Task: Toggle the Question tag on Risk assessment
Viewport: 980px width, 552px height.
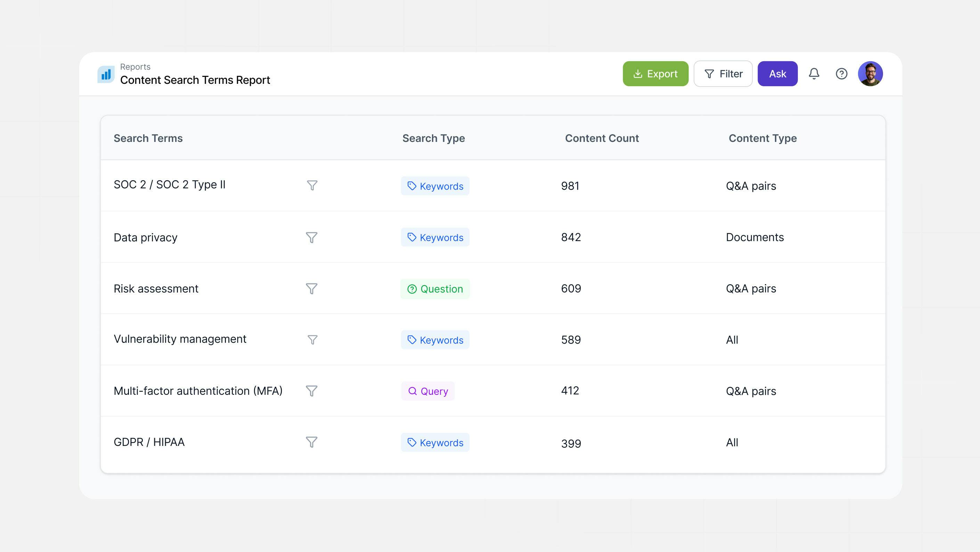Action: click(435, 289)
